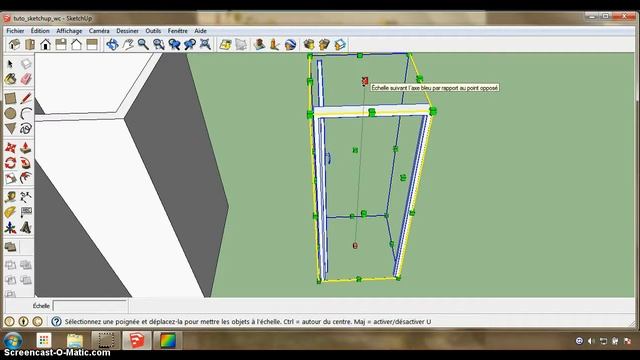The image size is (640, 360).
Task: Select the Scale tool
Action: (10, 178)
